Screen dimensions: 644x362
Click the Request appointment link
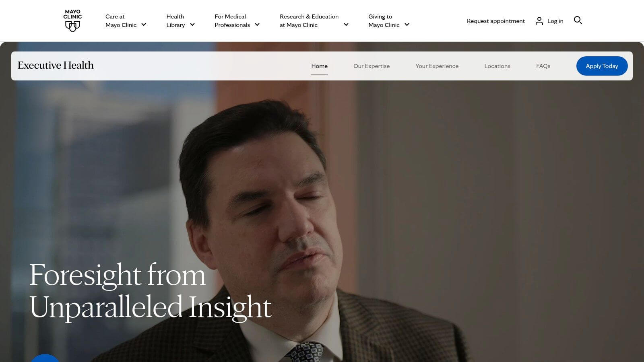click(495, 21)
